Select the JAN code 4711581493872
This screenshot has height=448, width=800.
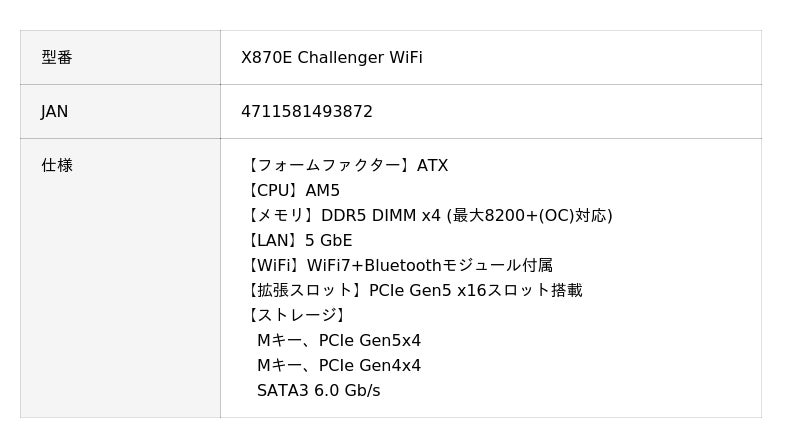point(306,112)
